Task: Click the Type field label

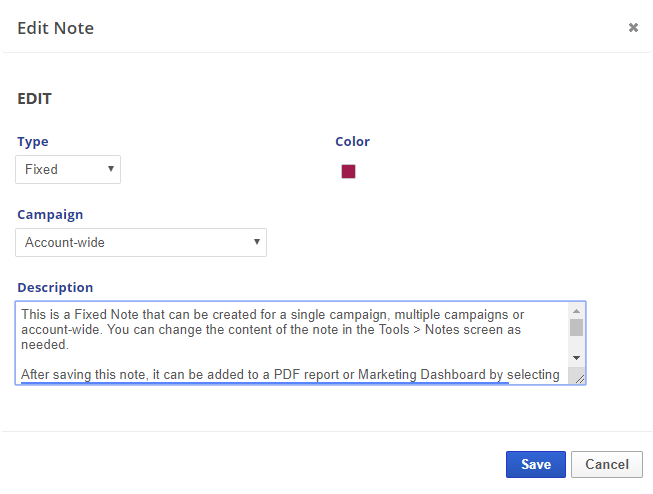Action: 33,142
